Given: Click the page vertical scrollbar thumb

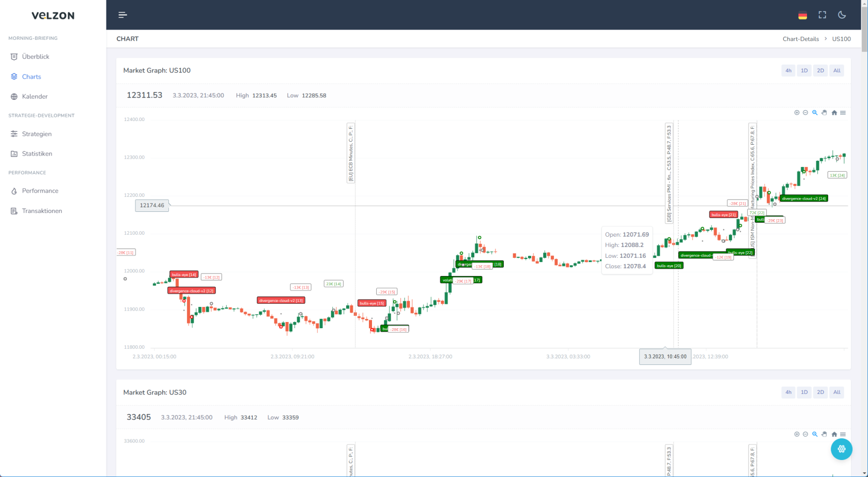Looking at the screenshot, I should tap(864, 26).
